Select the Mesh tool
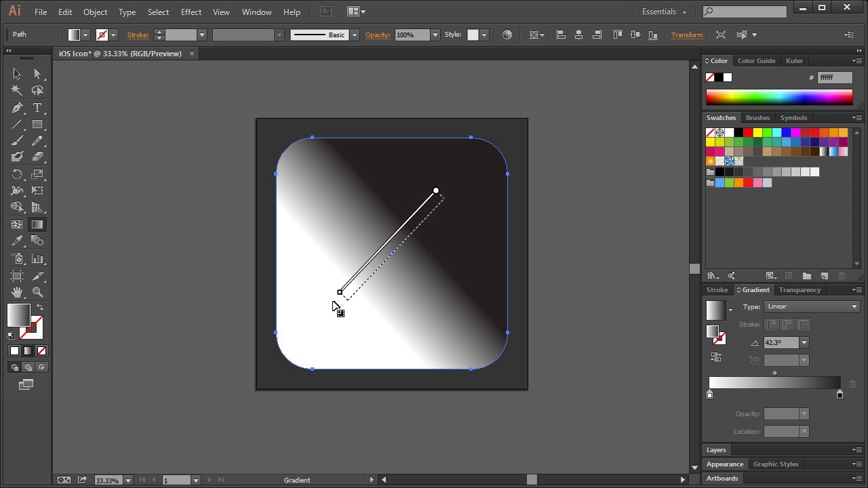This screenshot has width=868, height=488. point(16,224)
